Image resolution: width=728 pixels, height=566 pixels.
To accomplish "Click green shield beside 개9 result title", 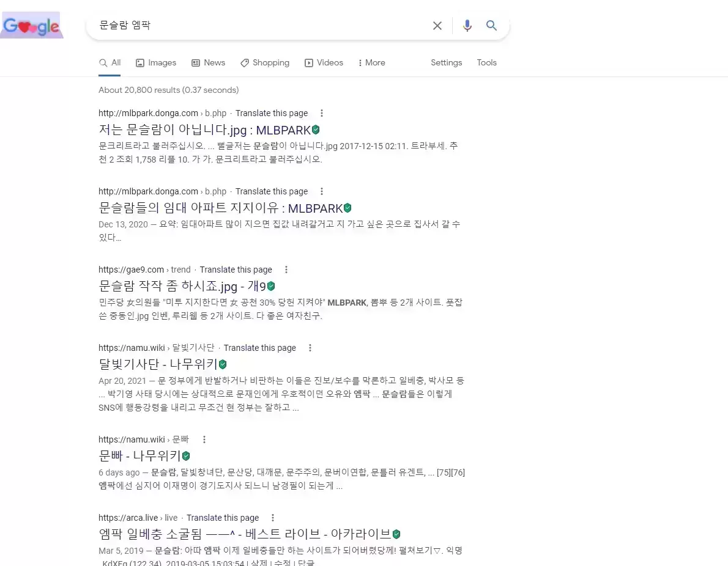I will point(271,286).
